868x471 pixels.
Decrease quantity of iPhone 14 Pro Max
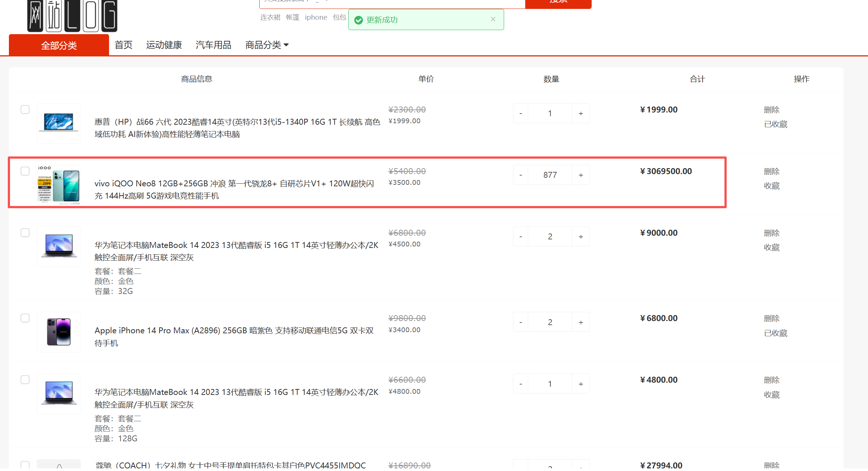point(521,322)
